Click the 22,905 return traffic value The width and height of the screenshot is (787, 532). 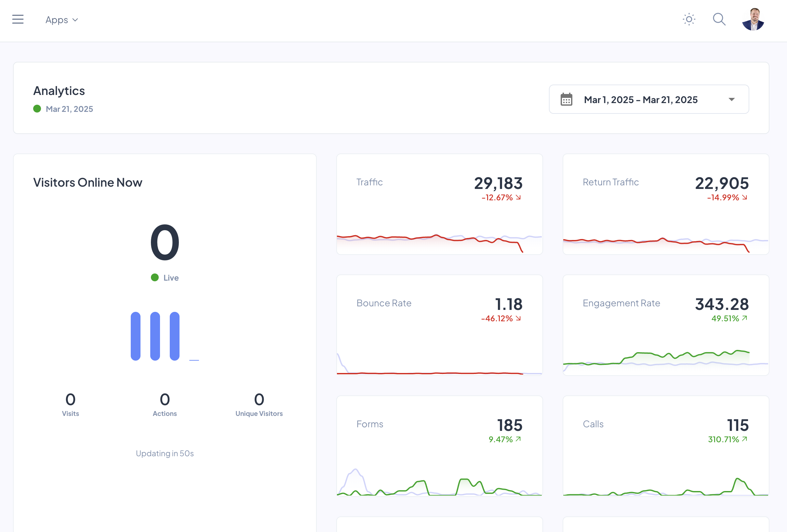coord(722,183)
